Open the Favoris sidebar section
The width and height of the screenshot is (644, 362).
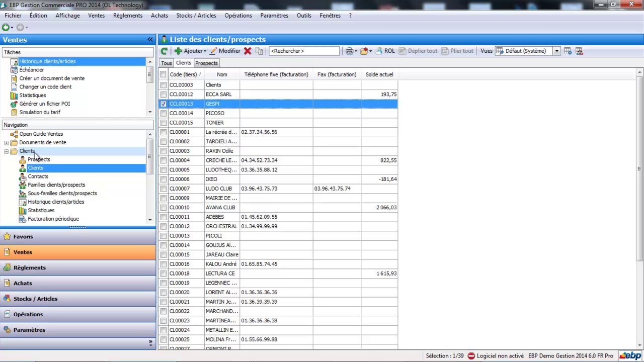[78, 237]
